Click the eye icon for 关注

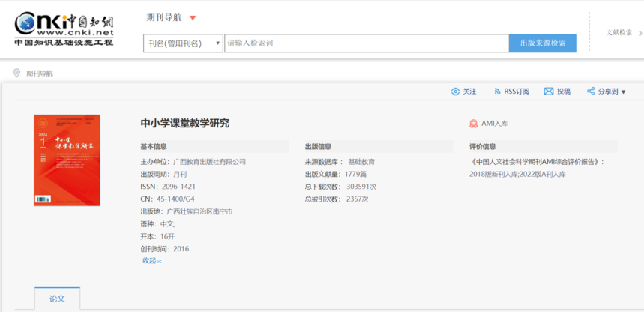click(455, 91)
